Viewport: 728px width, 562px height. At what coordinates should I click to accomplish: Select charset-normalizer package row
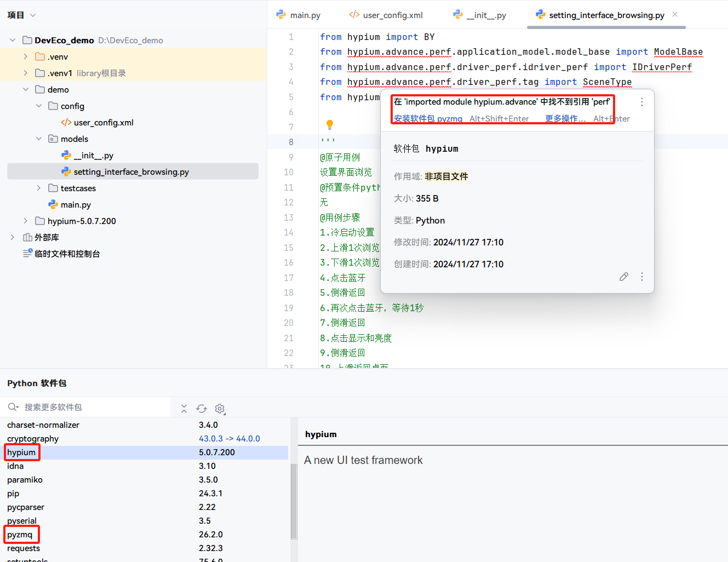tap(144, 425)
